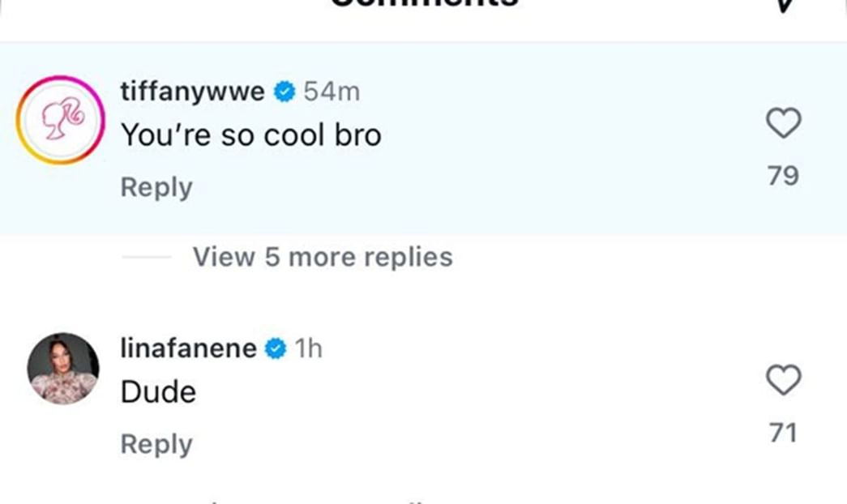The image size is (847, 504).
Task: Select the "Dude" comment text
Action: coord(158,392)
